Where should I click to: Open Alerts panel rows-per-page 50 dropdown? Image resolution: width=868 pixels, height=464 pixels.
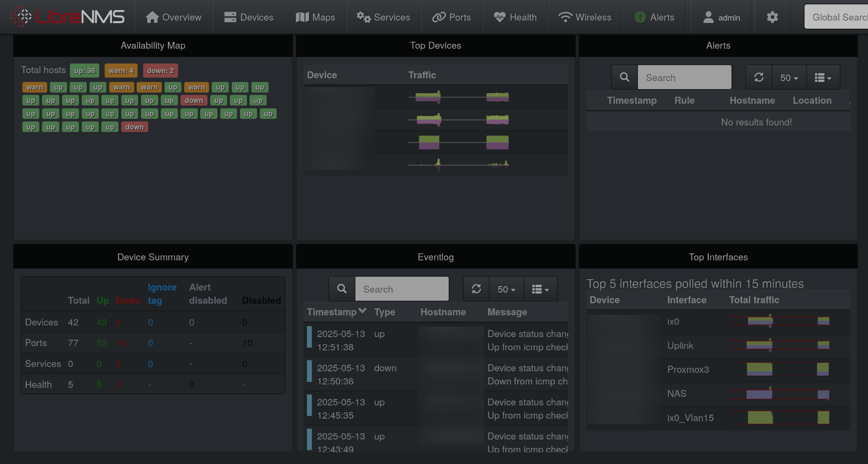pyautogui.click(x=789, y=78)
